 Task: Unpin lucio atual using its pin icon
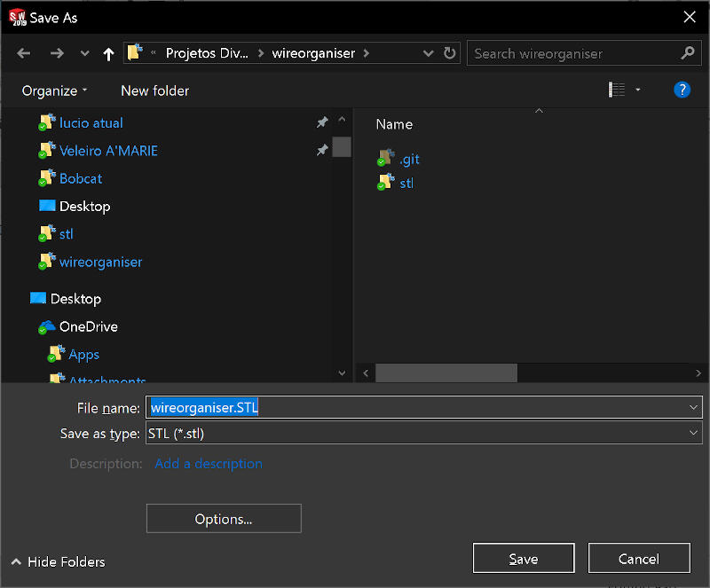[322, 122]
